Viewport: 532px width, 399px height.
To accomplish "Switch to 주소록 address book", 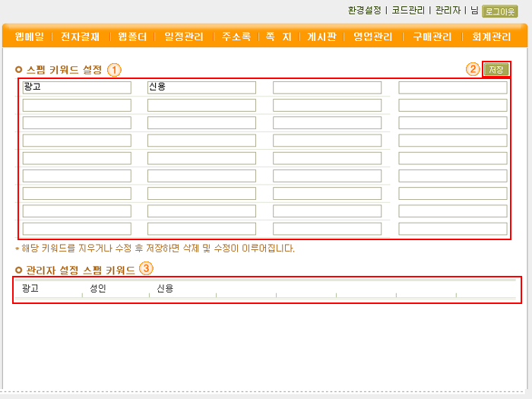I will click(236, 36).
